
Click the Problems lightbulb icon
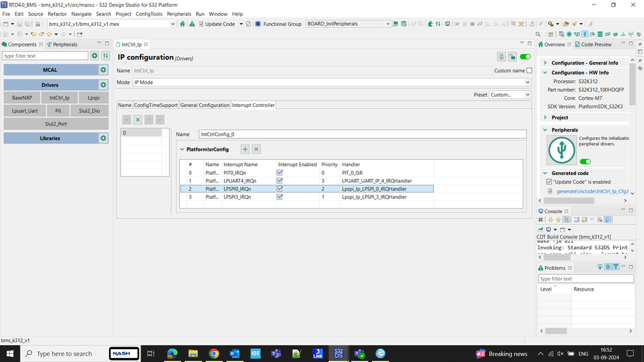600,267
